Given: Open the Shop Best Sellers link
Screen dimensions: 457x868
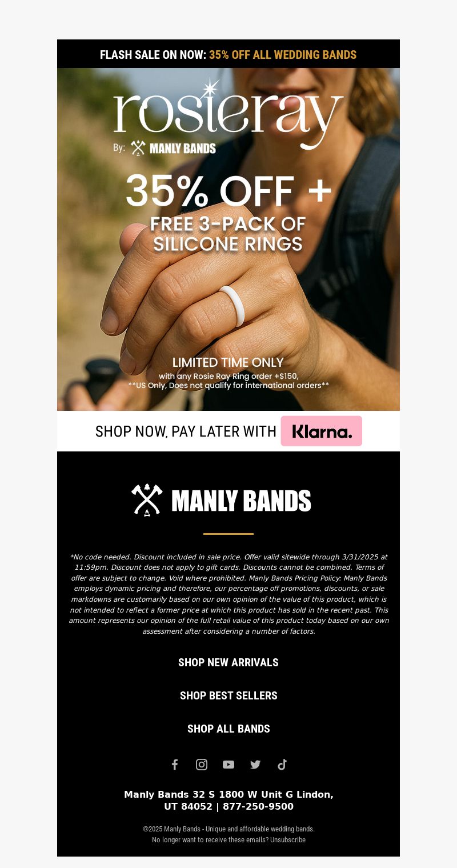Looking at the screenshot, I should (x=228, y=695).
